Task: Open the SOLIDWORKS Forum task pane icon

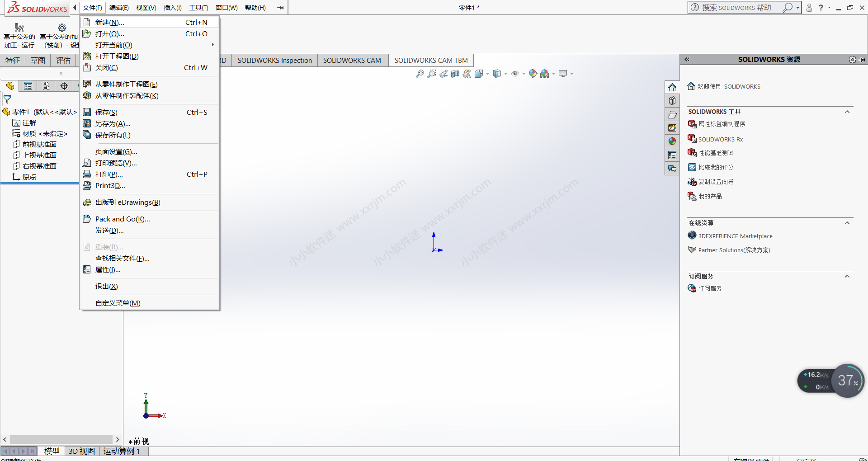Action: pyautogui.click(x=672, y=169)
